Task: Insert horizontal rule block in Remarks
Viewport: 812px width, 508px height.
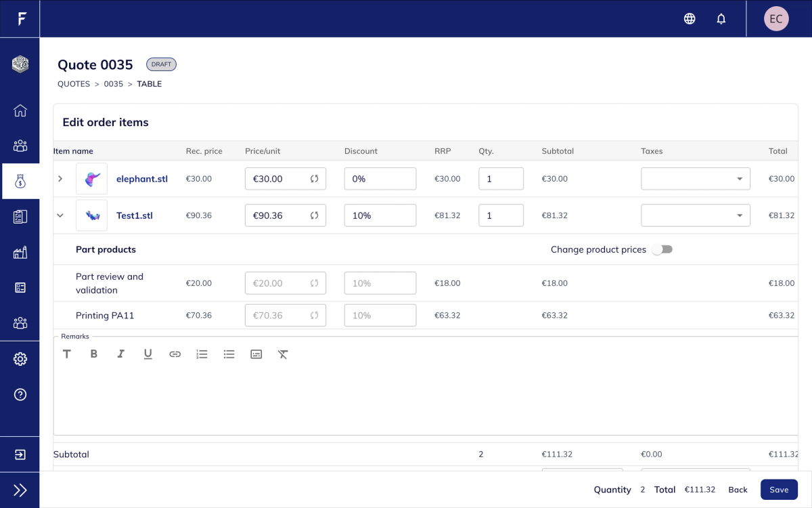Action: [256, 354]
